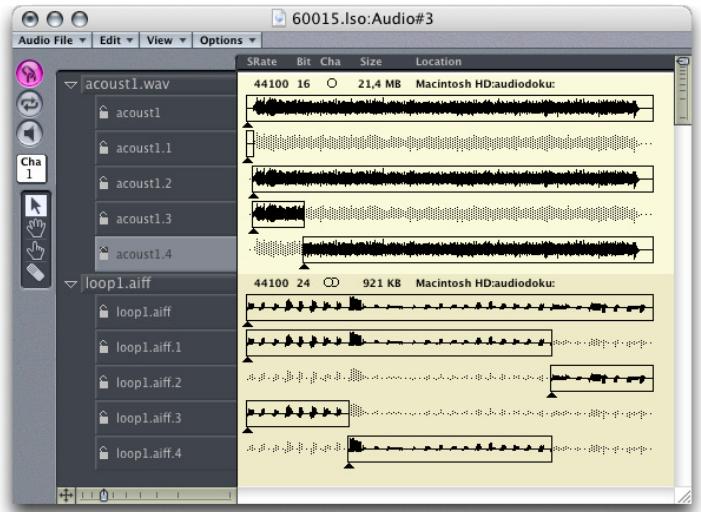Click the pink link mode button

coord(30,73)
